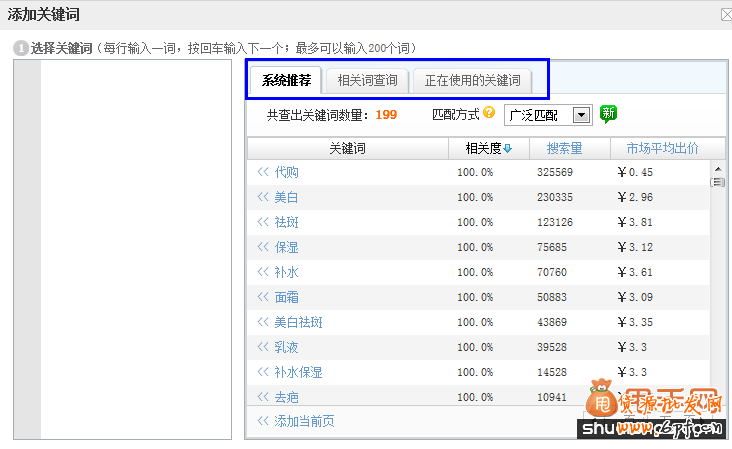The height and width of the screenshot is (449, 732).
Task: Click the add arrows beside 美白
Action: [263, 197]
